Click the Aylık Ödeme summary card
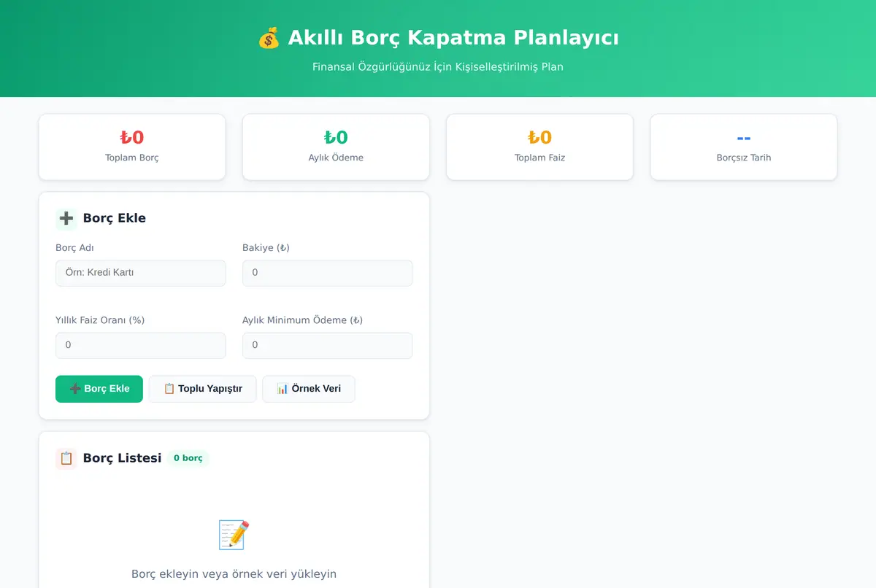876x588 pixels. click(336, 147)
